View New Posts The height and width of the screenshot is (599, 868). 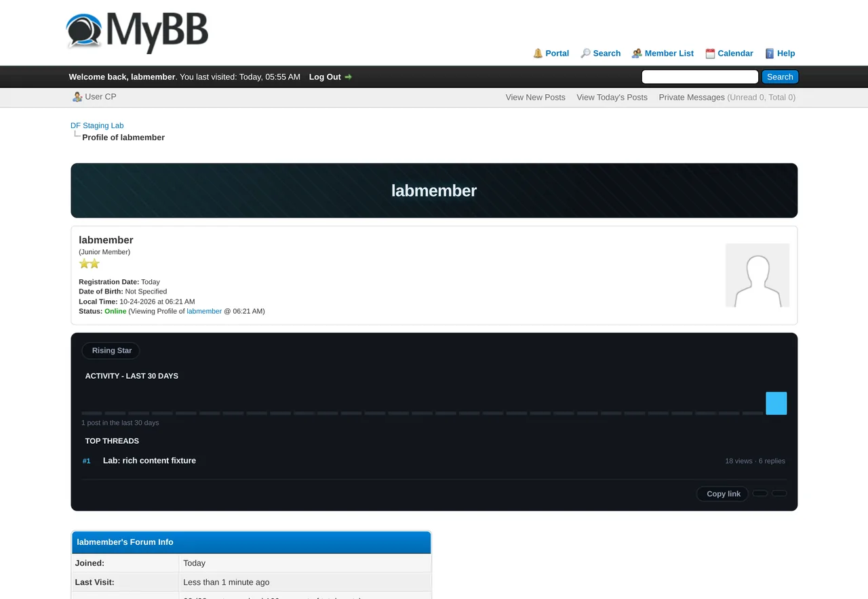[536, 98]
